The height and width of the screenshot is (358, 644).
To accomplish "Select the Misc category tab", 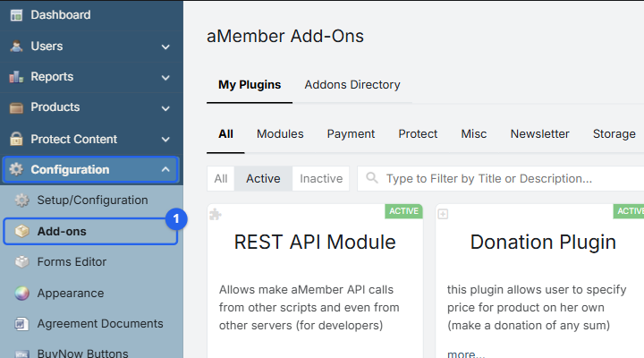I will click(473, 134).
